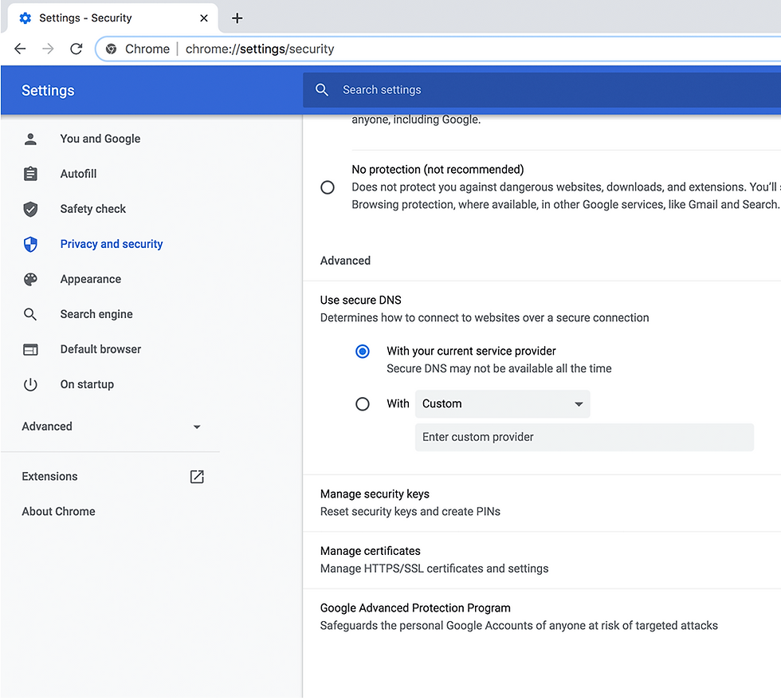Click the Advanced heading in main content

pos(345,261)
